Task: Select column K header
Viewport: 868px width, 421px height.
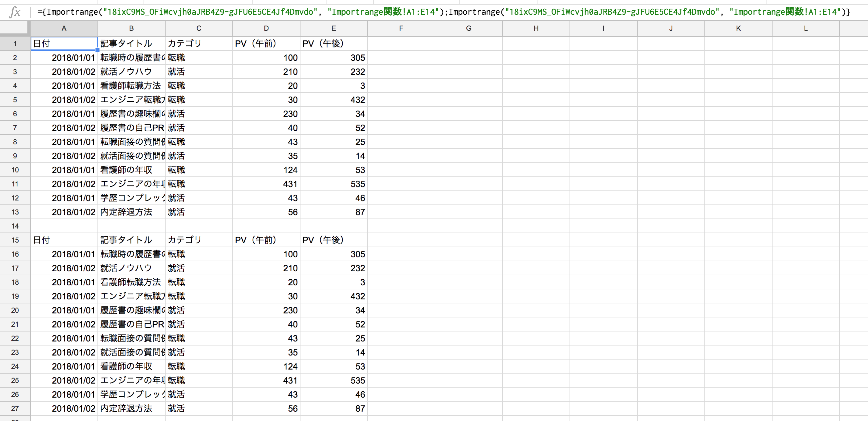Action: pyautogui.click(x=738, y=28)
